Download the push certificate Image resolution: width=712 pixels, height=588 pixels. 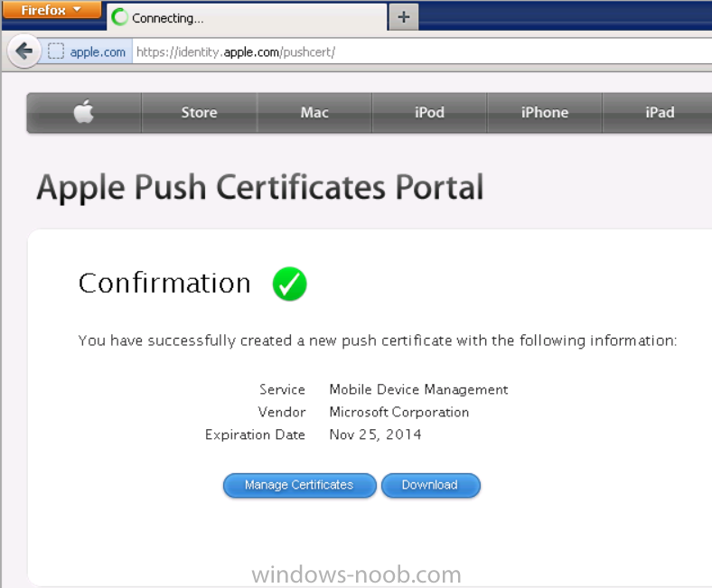[430, 485]
